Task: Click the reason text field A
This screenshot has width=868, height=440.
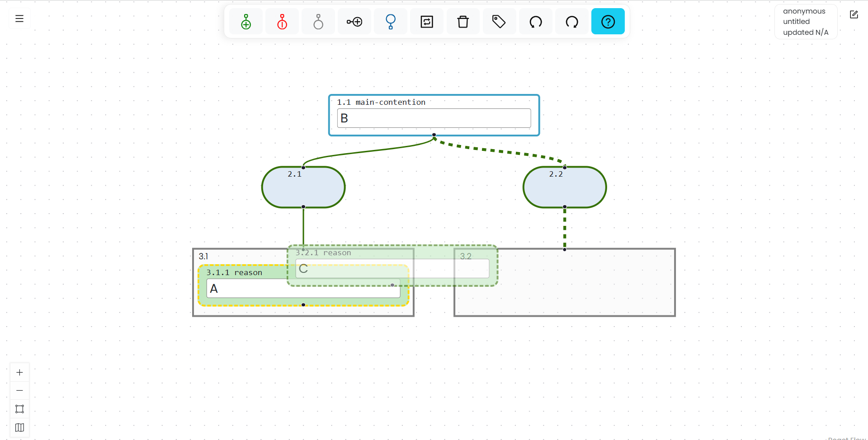Action: pyautogui.click(x=303, y=288)
